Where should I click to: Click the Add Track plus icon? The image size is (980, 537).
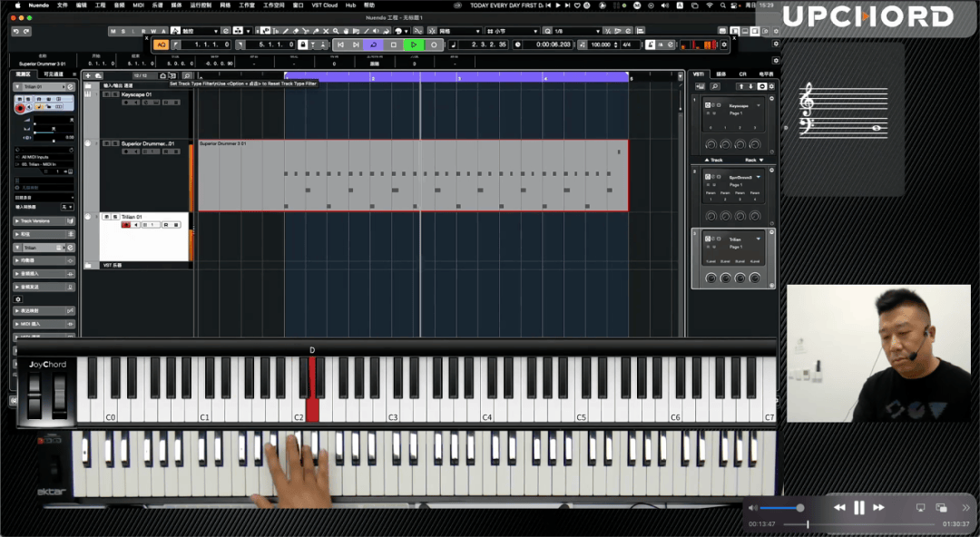[x=88, y=76]
